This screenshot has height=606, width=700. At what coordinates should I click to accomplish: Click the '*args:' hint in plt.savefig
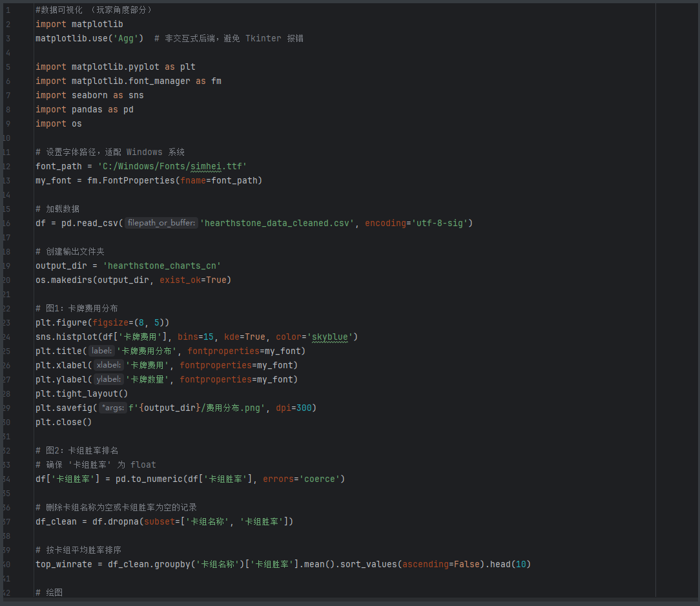[x=113, y=408]
